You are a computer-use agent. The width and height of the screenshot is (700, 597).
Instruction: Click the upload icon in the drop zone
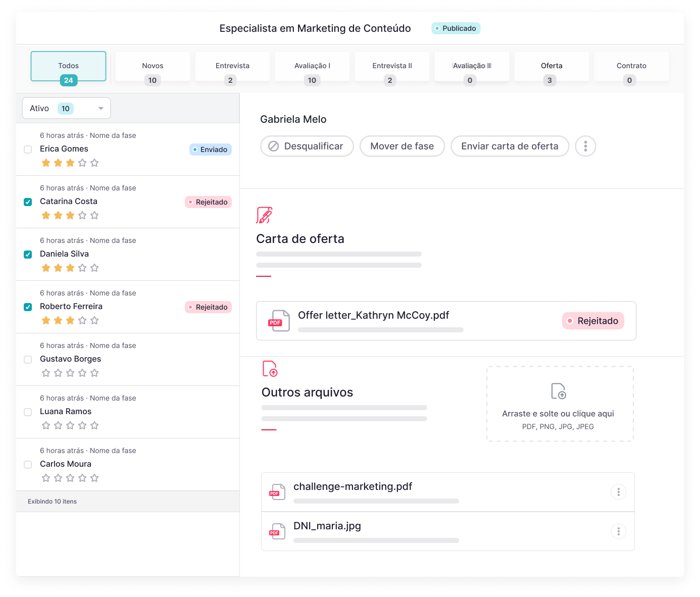pos(559,391)
